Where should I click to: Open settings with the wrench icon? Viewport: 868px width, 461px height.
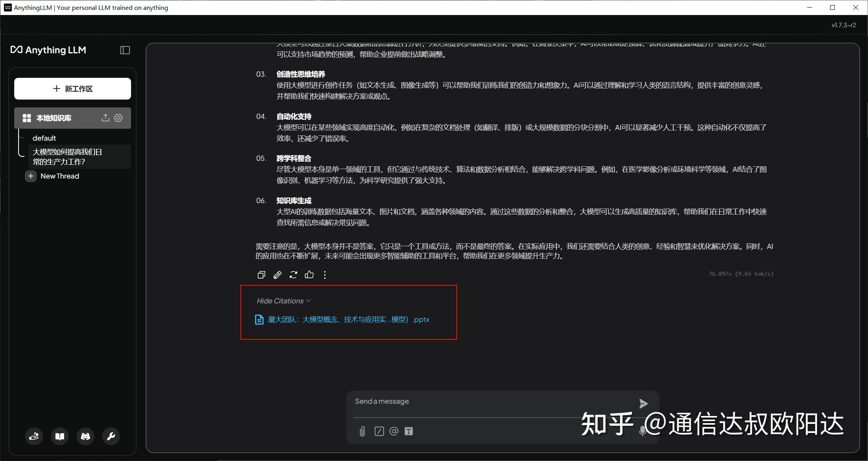pos(111,437)
